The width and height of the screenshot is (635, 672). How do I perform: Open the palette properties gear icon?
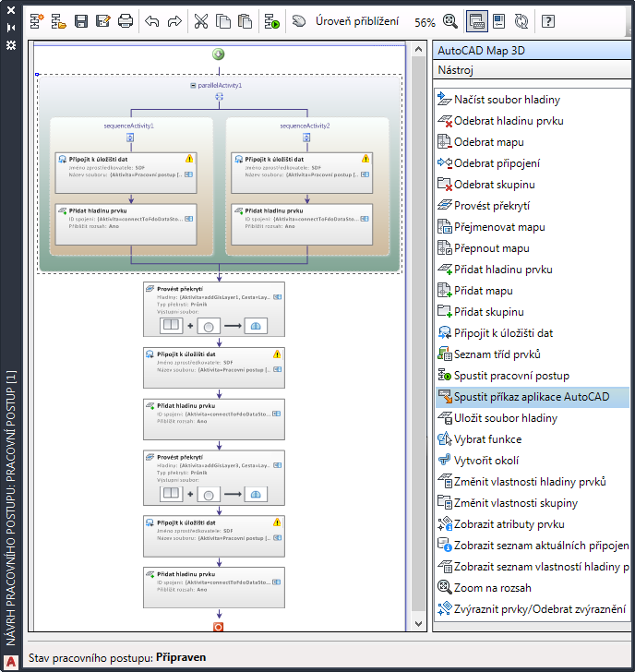tap(11, 45)
